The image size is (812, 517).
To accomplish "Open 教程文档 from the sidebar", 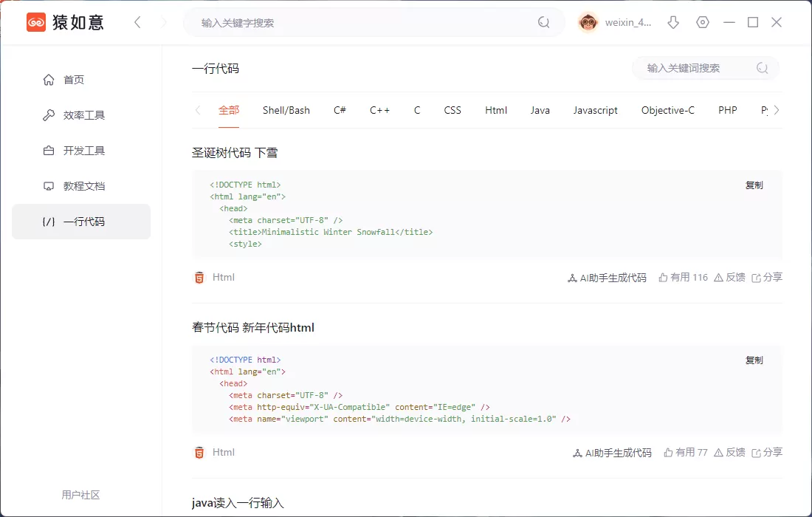I will (x=81, y=185).
